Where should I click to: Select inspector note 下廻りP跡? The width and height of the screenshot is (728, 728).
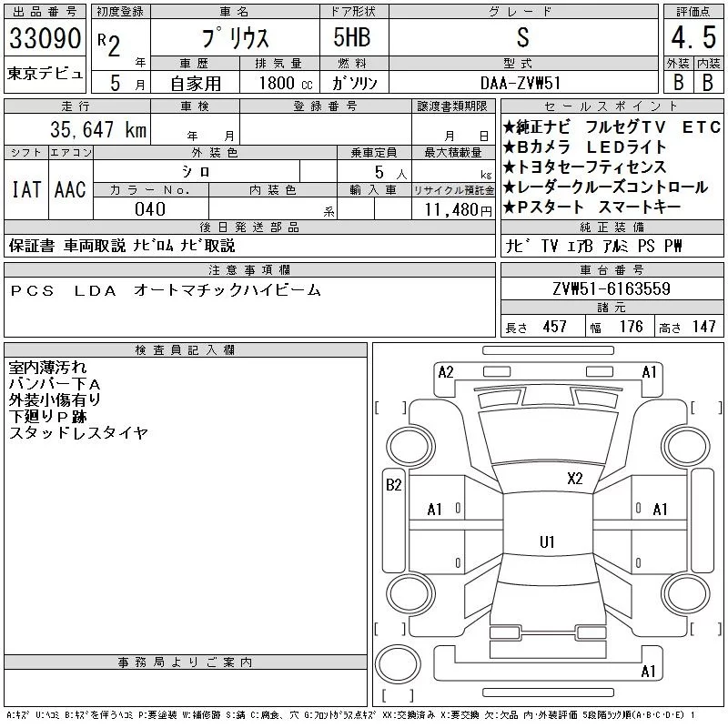[x=47, y=417]
